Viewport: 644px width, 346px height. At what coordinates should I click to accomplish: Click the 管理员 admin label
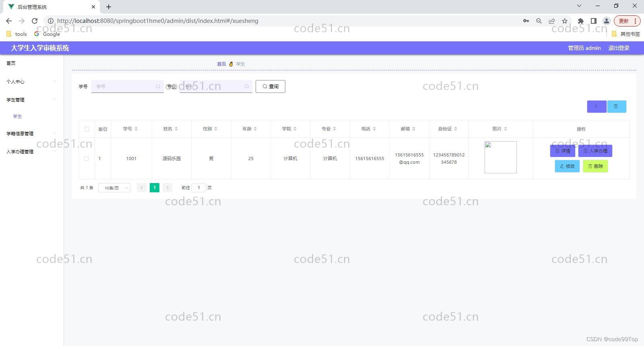584,48
